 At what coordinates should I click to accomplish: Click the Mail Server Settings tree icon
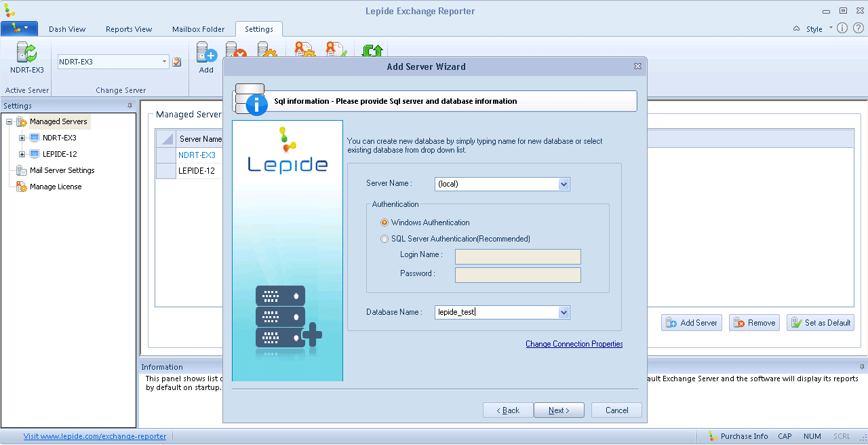(x=22, y=170)
